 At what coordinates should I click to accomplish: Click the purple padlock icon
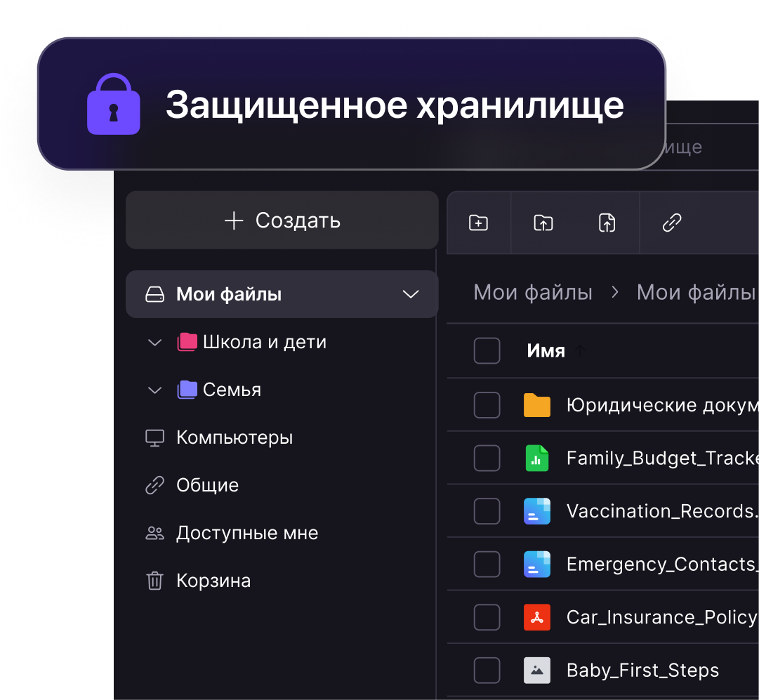(113, 104)
